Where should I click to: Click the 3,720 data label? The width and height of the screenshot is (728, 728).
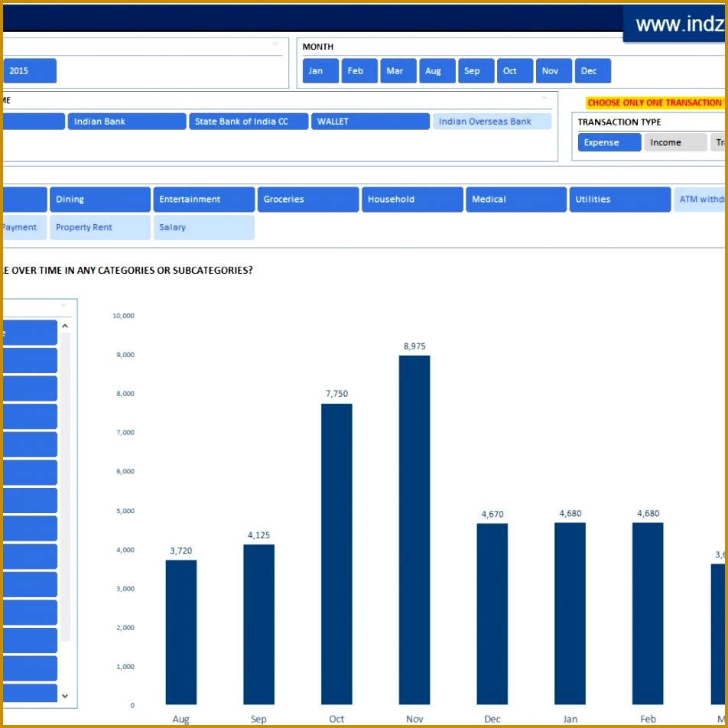(x=181, y=551)
